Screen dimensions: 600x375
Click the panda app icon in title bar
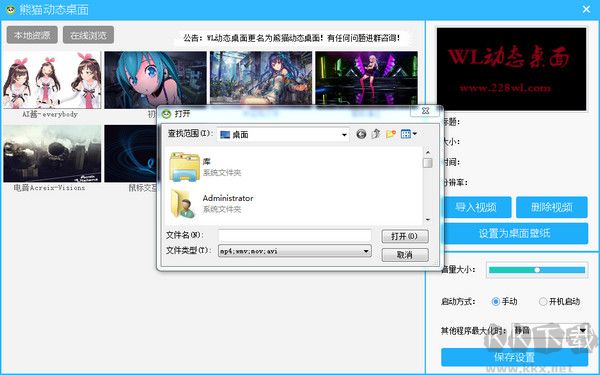coord(10,9)
